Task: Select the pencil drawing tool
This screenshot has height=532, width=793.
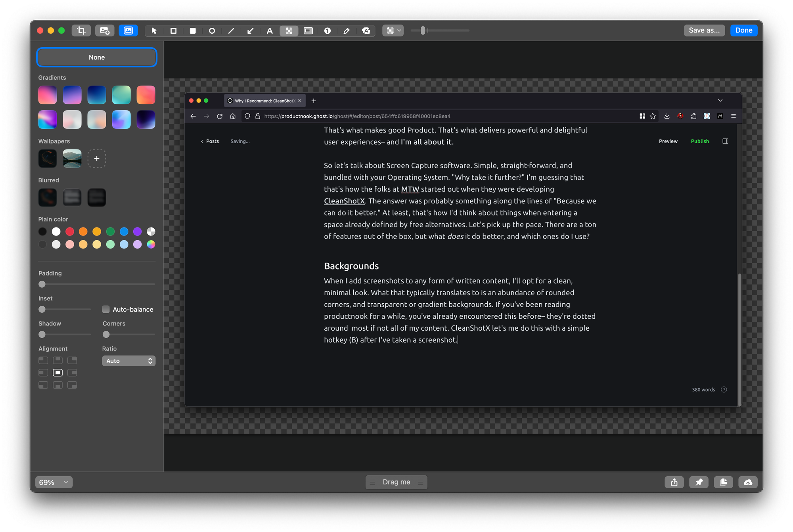Action: (347, 31)
